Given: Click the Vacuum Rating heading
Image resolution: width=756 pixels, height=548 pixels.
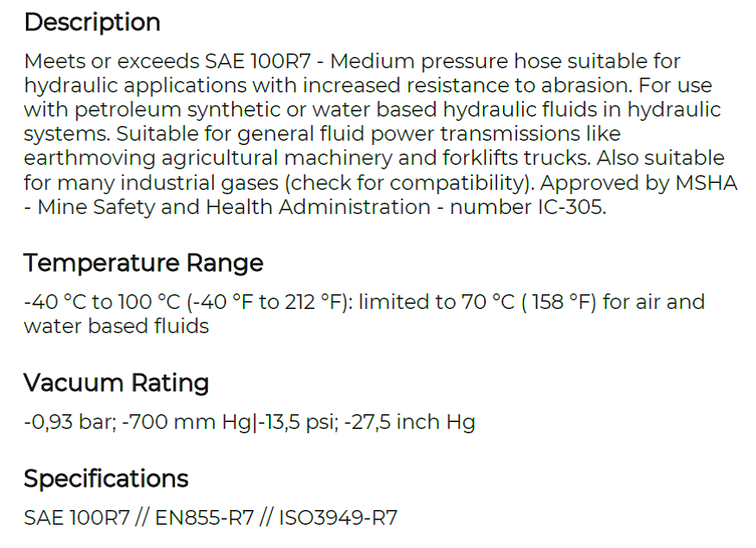Looking at the screenshot, I should (117, 383).
